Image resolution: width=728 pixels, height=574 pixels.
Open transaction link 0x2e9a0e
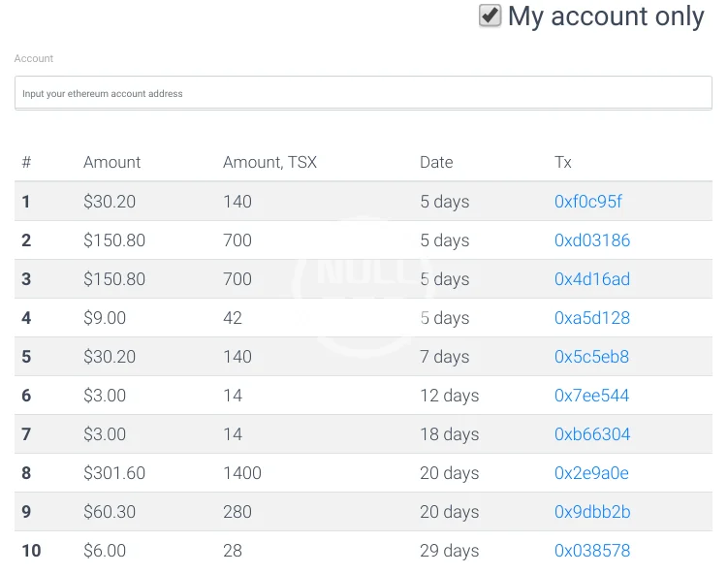click(591, 473)
